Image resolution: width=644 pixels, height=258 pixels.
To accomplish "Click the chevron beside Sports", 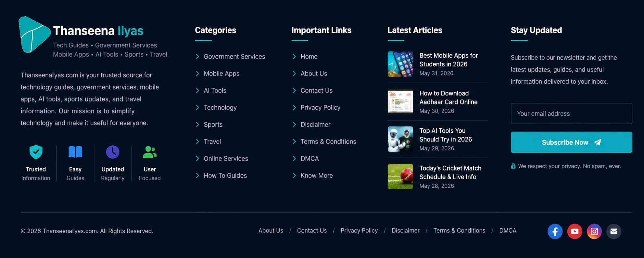I will (x=197, y=125).
